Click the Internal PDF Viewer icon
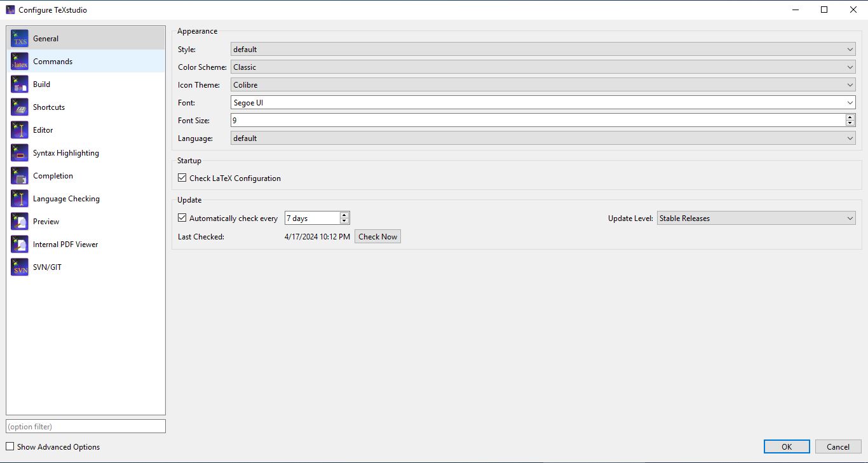The width and height of the screenshot is (868, 463). click(20, 245)
